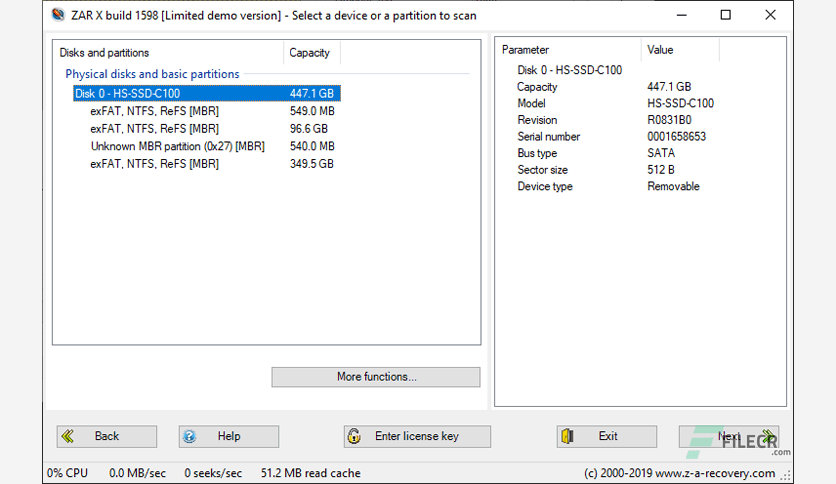The width and height of the screenshot is (836, 484).
Task: Click the Serial number label
Action: pyautogui.click(x=549, y=136)
